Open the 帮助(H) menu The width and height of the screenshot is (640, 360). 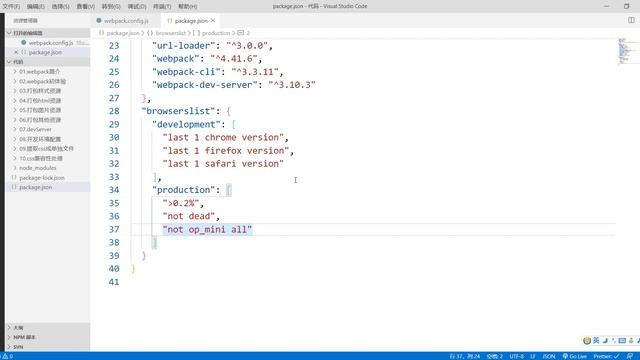188,7
